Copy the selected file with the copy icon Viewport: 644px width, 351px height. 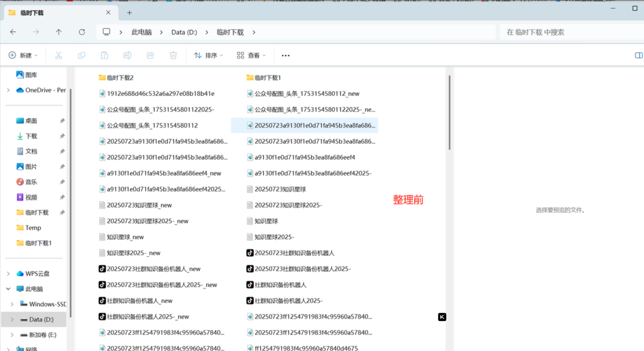pos(81,55)
